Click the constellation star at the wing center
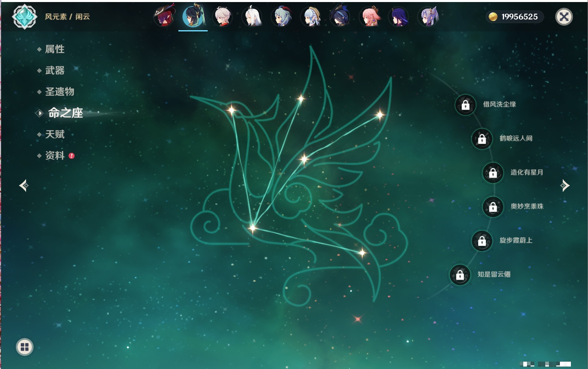 coord(304,159)
